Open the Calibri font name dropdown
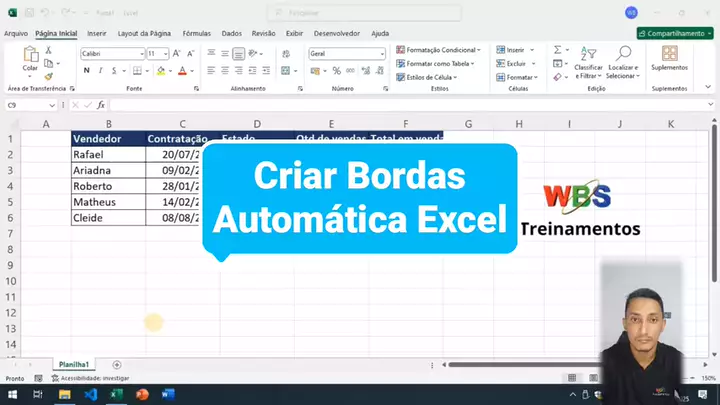 (x=142, y=54)
